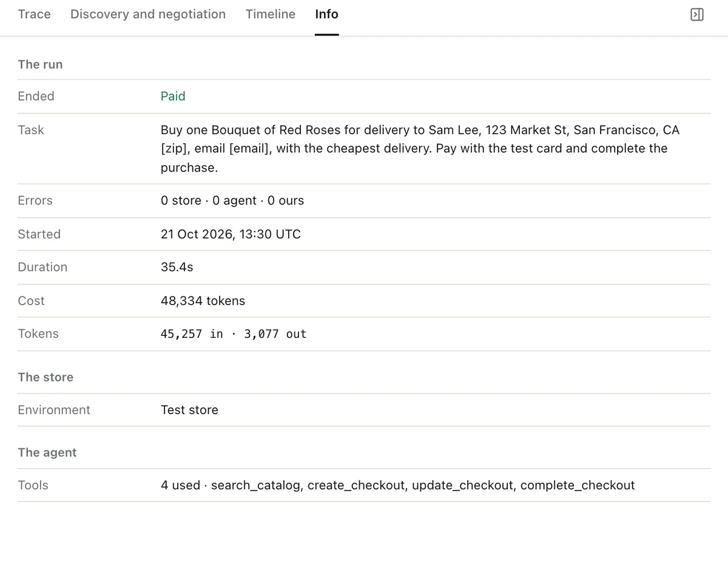Image resolution: width=728 pixels, height=584 pixels.
Task: Click the 'Ended' row label
Action: click(x=36, y=96)
